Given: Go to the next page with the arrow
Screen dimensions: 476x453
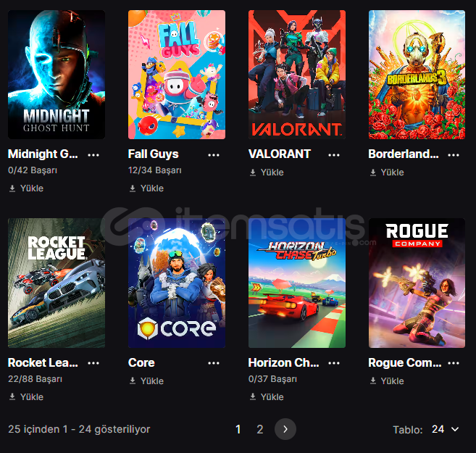Looking at the screenshot, I should click(x=285, y=429).
